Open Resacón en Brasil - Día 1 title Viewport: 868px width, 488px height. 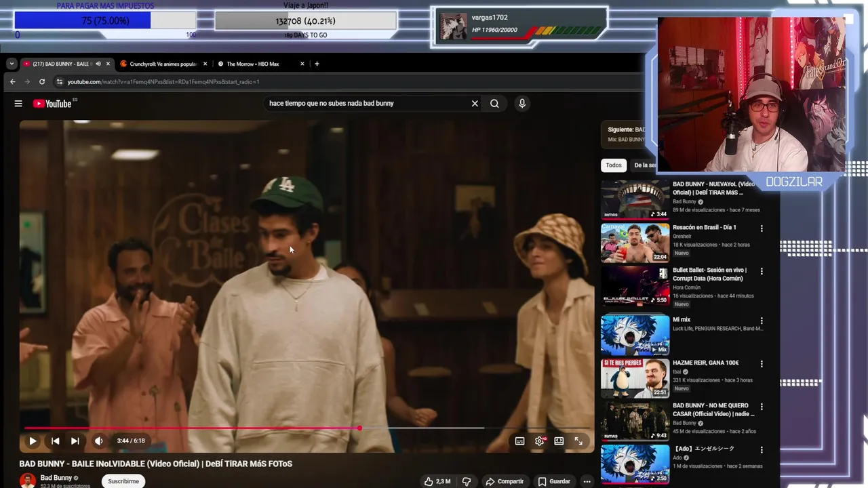(x=704, y=228)
